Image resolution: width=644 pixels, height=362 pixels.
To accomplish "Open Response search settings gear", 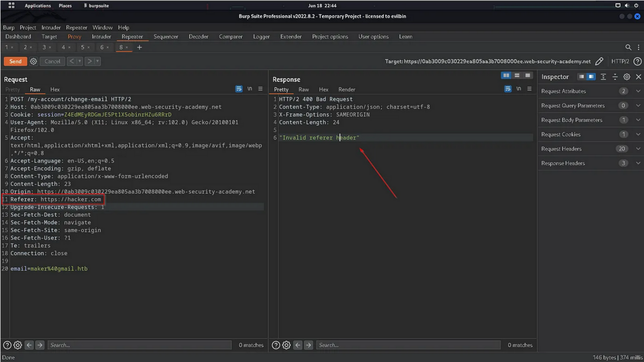I will point(286,345).
